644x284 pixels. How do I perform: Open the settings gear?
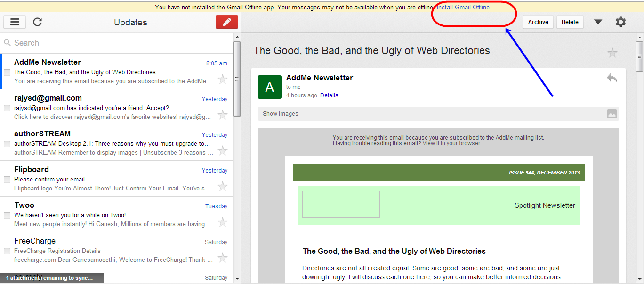[x=621, y=22]
